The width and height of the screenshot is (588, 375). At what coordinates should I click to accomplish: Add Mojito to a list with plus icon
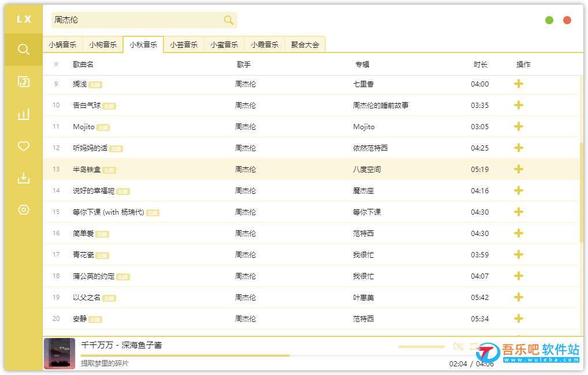518,126
